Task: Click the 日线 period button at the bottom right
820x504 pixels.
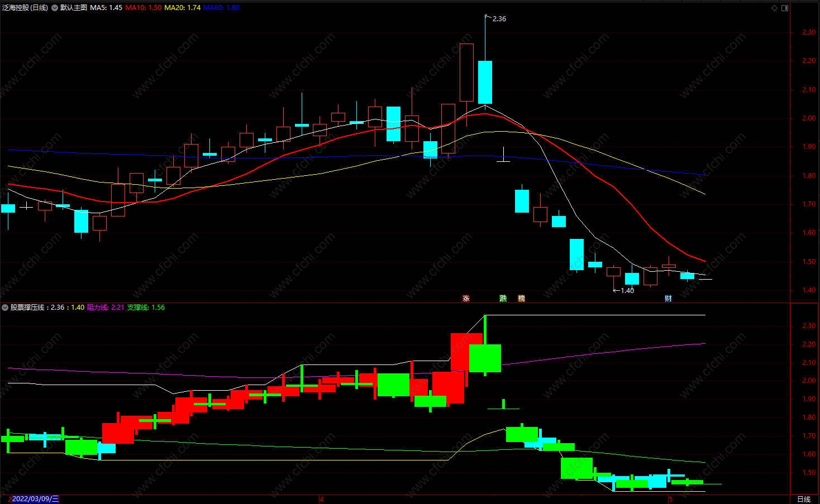Action: click(x=804, y=499)
